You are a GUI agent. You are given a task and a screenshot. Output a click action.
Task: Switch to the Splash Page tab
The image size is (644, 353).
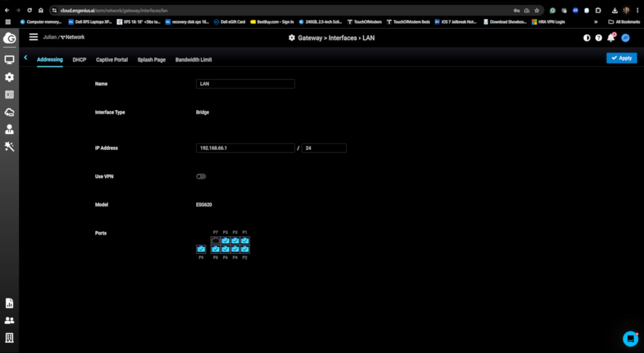(x=151, y=60)
